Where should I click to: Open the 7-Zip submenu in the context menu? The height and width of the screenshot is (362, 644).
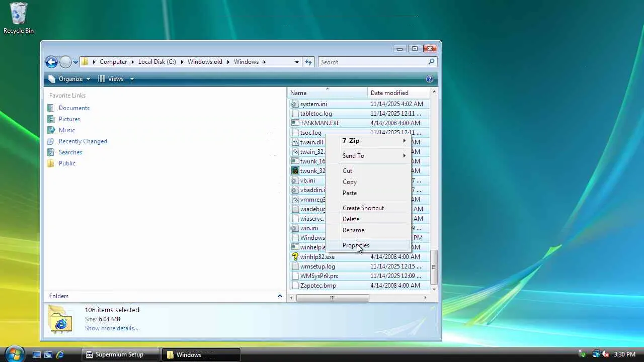tap(369, 141)
